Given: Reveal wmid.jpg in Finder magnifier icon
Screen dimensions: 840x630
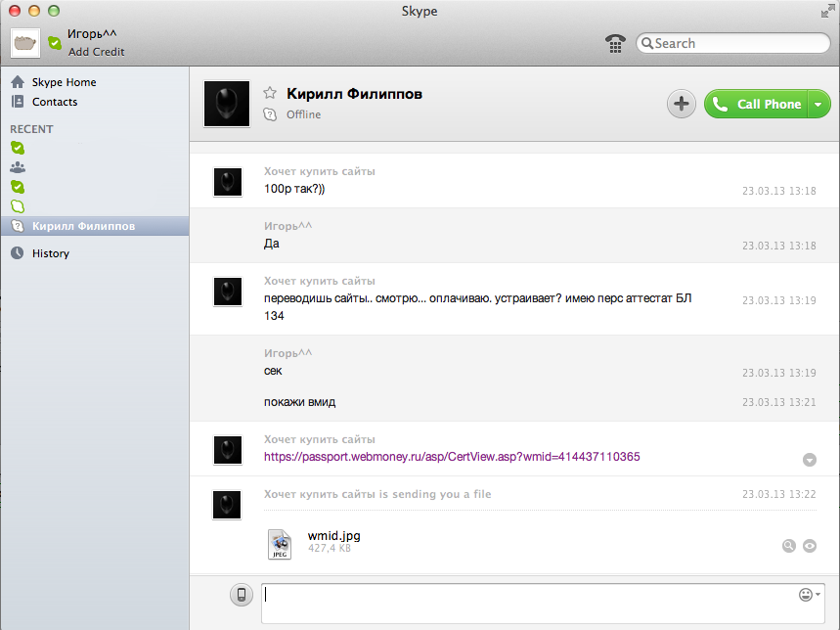Looking at the screenshot, I should tap(788, 546).
